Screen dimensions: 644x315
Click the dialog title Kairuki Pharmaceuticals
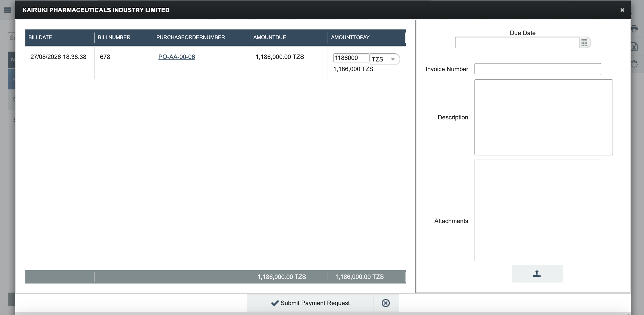pos(96,10)
